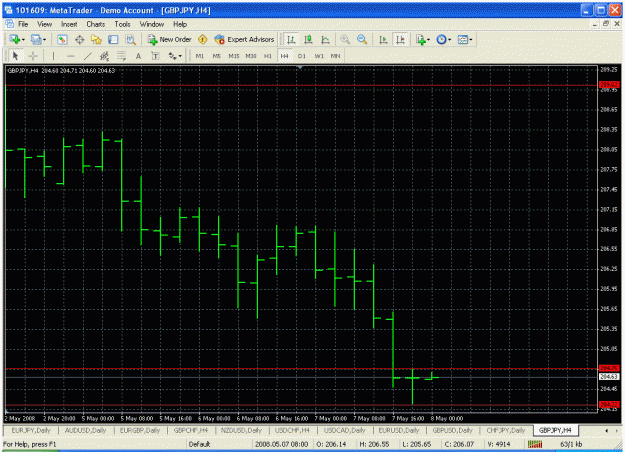Viewport: 625px width, 452px height.
Task: Open the Charts menu
Action: coord(96,24)
